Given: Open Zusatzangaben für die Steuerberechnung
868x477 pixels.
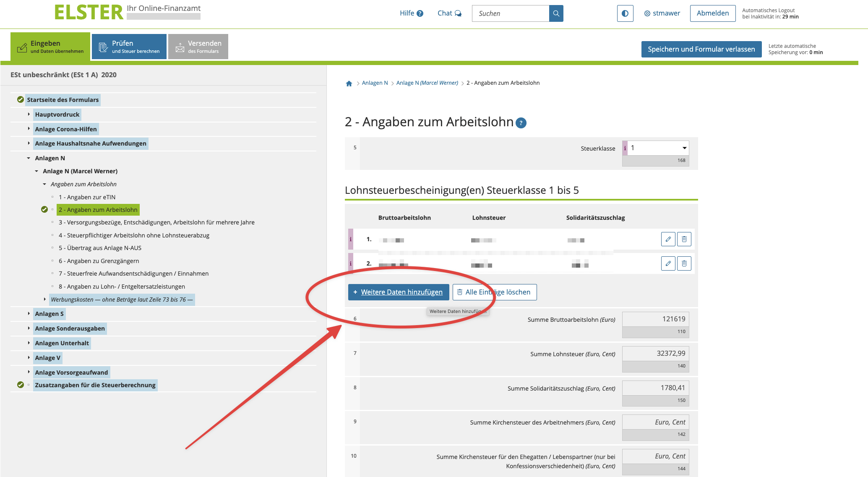Looking at the screenshot, I should point(95,385).
